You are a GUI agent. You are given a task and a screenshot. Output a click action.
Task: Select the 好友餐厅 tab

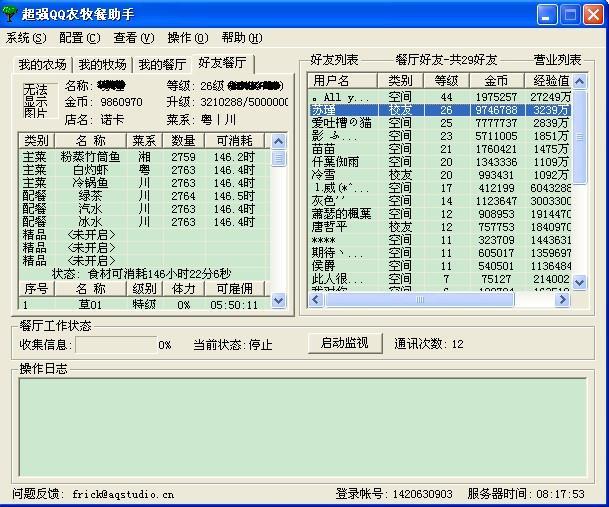click(x=222, y=63)
